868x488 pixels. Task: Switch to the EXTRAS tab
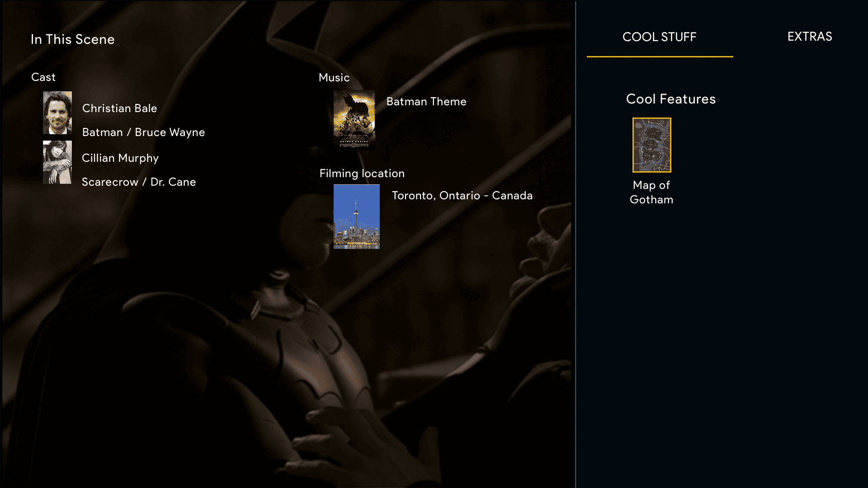coord(810,37)
